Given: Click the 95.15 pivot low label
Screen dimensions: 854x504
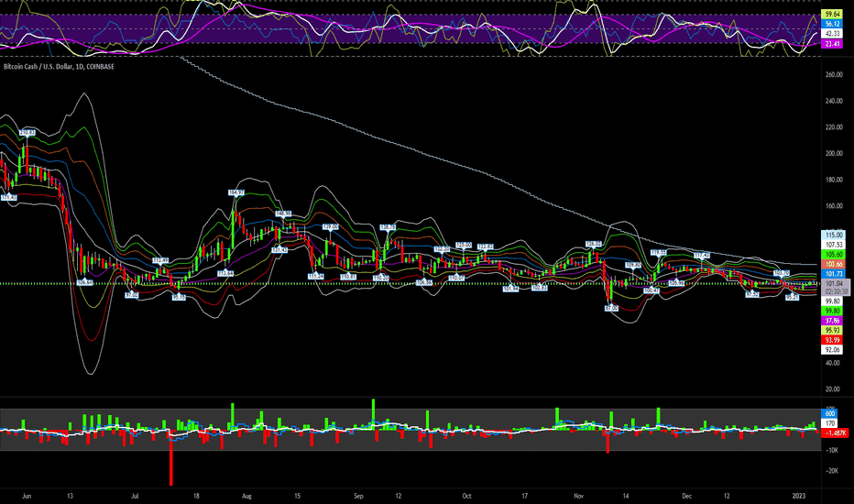Looking at the screenshot, I should [180, 297].
